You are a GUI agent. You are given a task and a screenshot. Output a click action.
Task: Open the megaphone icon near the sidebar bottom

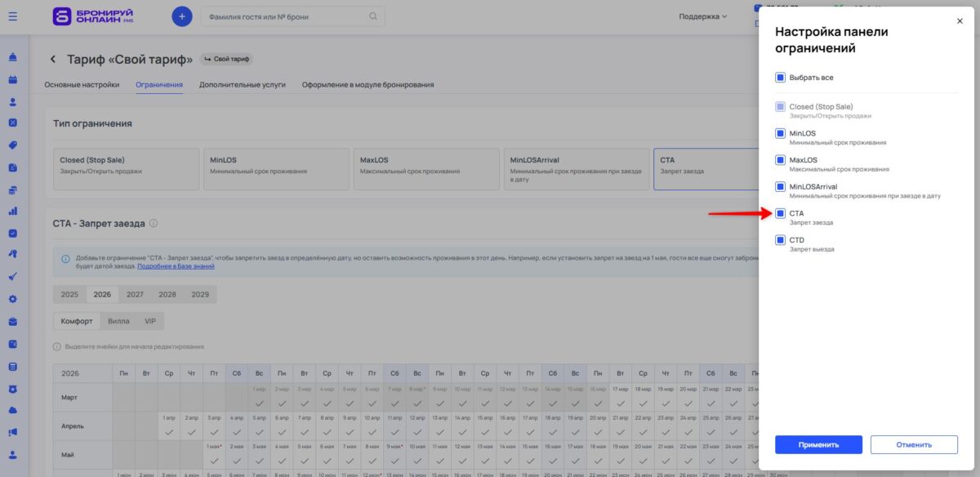click(11, 433)
